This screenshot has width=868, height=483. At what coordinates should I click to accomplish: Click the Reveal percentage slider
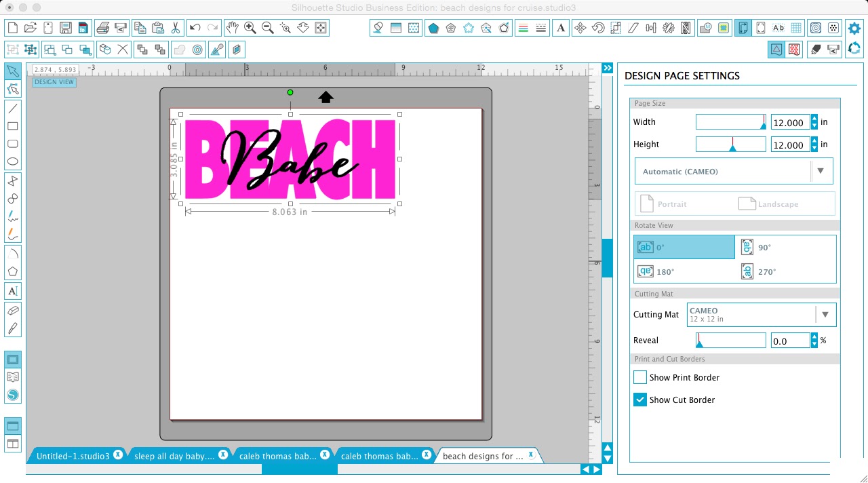[730, 340]
